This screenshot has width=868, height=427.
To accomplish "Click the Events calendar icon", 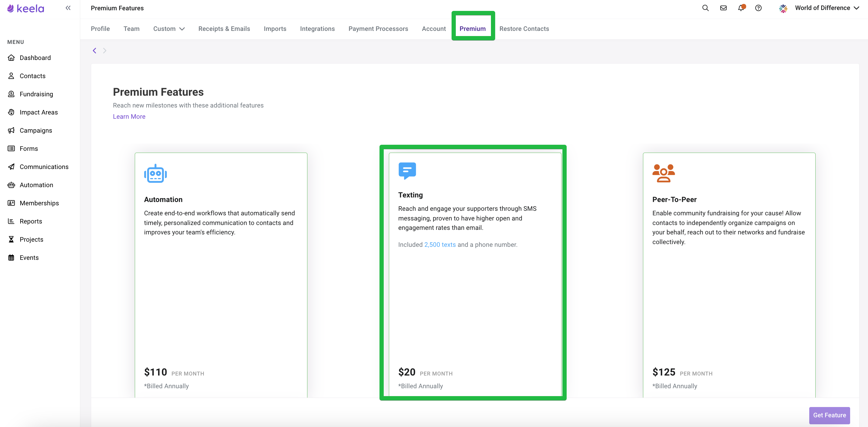I will tap(11, 257).
